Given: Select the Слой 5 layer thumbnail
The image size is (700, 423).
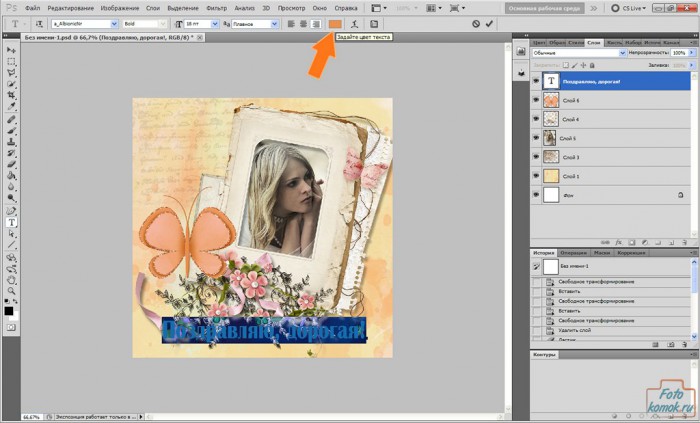Looking at the screenshot, I should (x=550, y=138).
